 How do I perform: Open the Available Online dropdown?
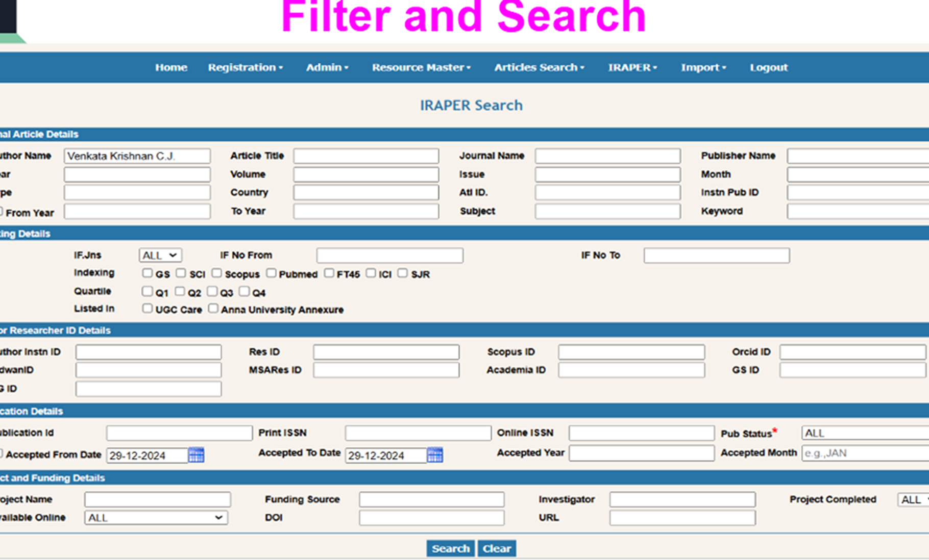(156, 518)
